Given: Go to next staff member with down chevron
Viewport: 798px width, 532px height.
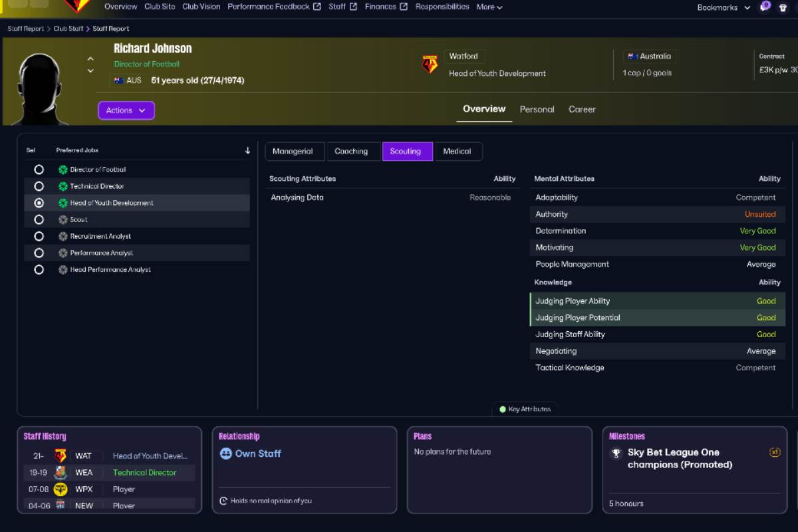Looking at the screenshot, I should tap(90, 71).
